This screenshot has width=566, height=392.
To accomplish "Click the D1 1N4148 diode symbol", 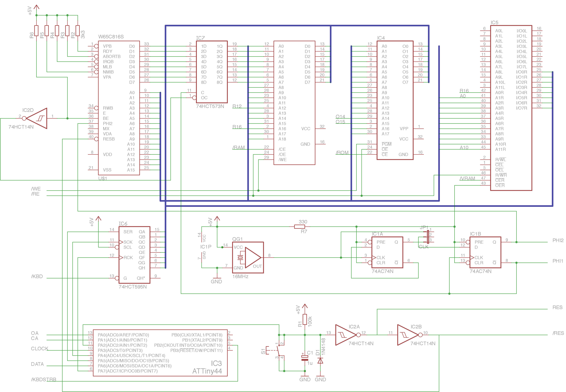I will click(x=320, y=360).
